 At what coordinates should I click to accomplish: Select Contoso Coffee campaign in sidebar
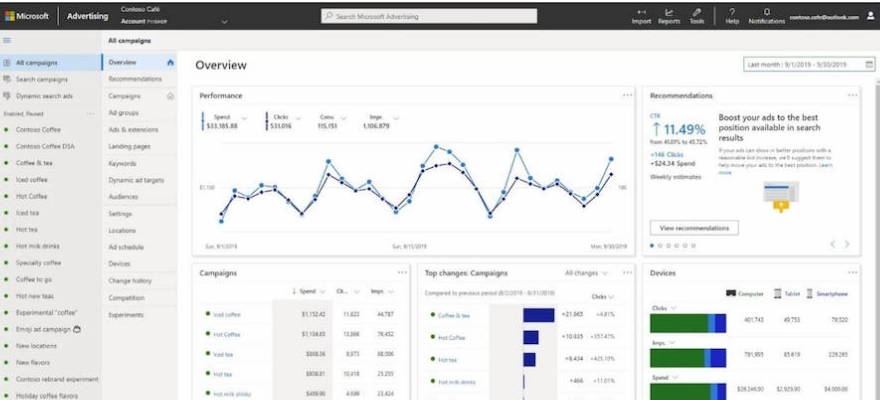coord(38,130)
